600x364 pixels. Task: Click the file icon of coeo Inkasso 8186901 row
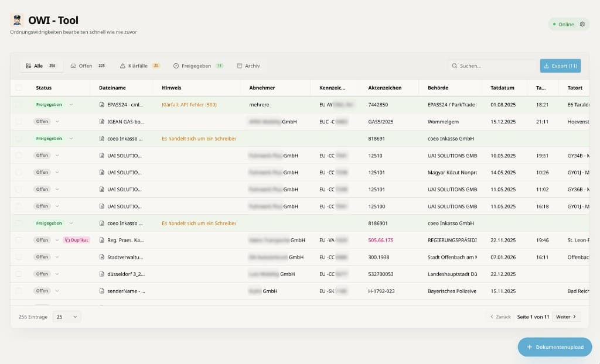click(102, 224)
